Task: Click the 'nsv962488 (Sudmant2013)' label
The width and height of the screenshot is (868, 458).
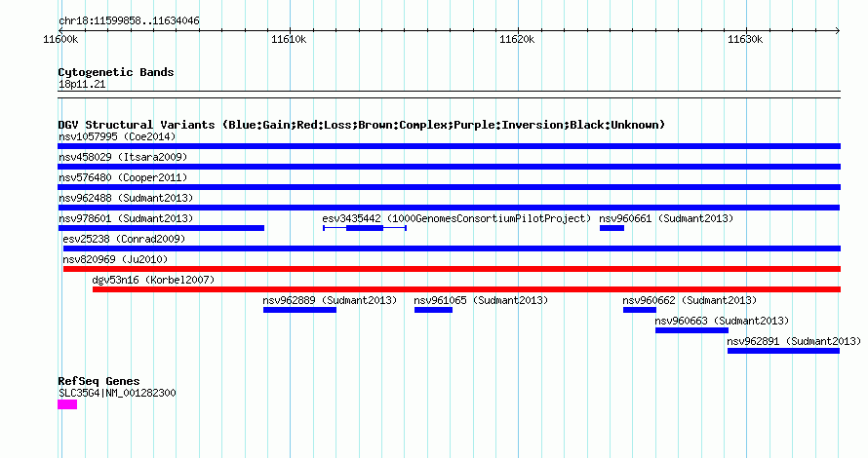Action: (x=126, y=198)
